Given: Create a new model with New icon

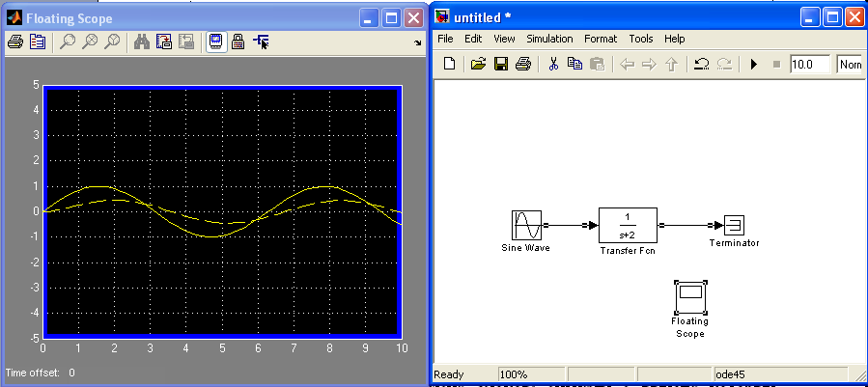Looking at the screenshot, I should pyautogui.click(x=450, y=65).
